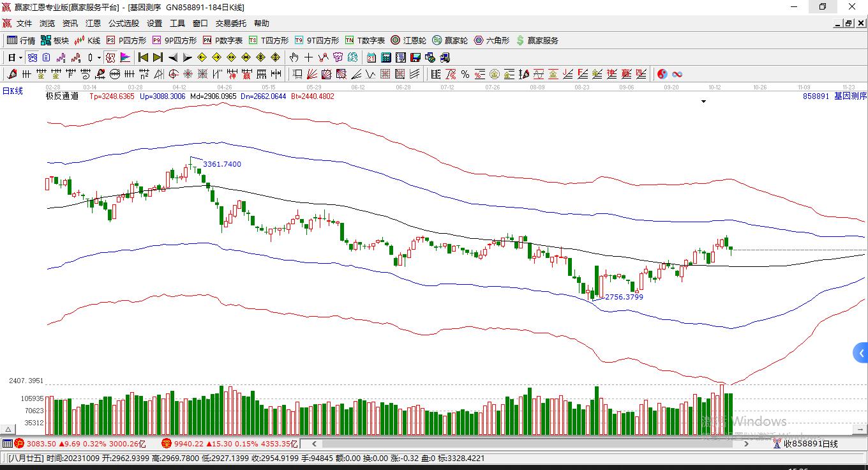Click the blue infinity loop icon
Viewport: 868px width, 470px height.
point(677,74)
